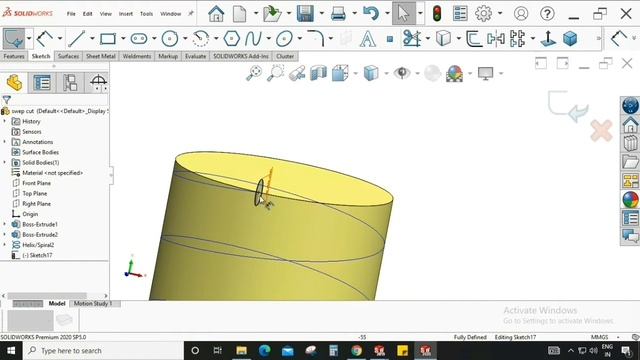Switch to the Surfaces tab

pyautogui.click(x=68, y=56)
